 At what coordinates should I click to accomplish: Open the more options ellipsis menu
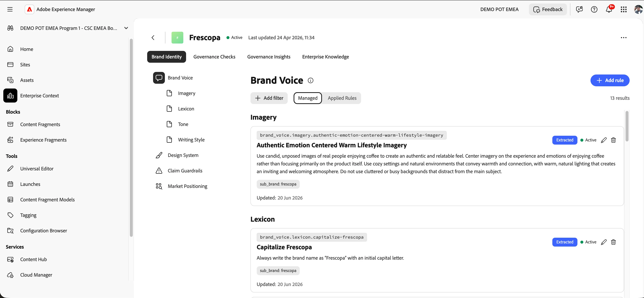tap(624, 37)
